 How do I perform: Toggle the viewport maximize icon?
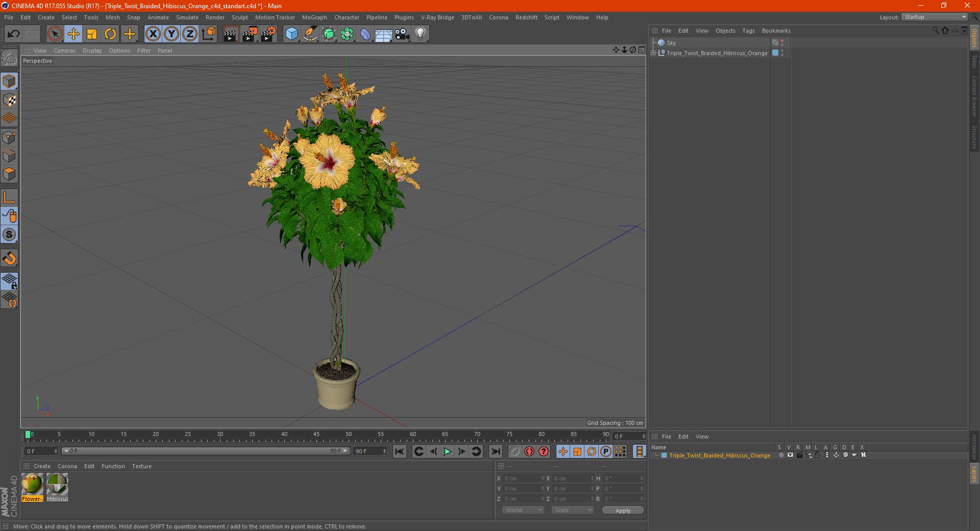642,50
